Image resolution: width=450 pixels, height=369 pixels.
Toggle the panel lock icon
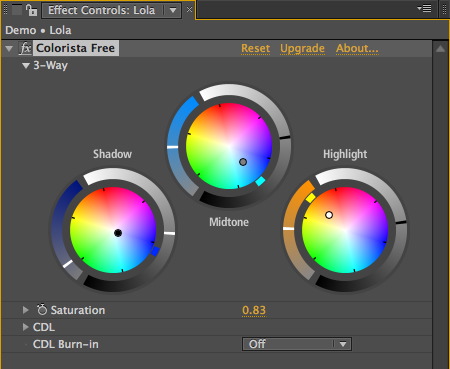coord(32,10)
